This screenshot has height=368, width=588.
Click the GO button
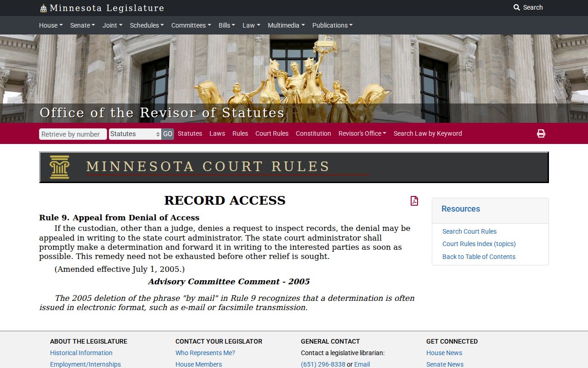click(168, 134)
